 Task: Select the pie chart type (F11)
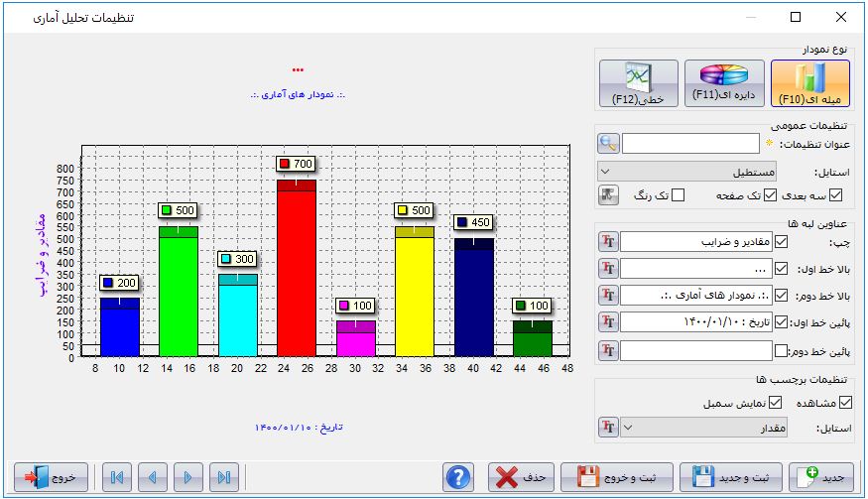[725, 84]
